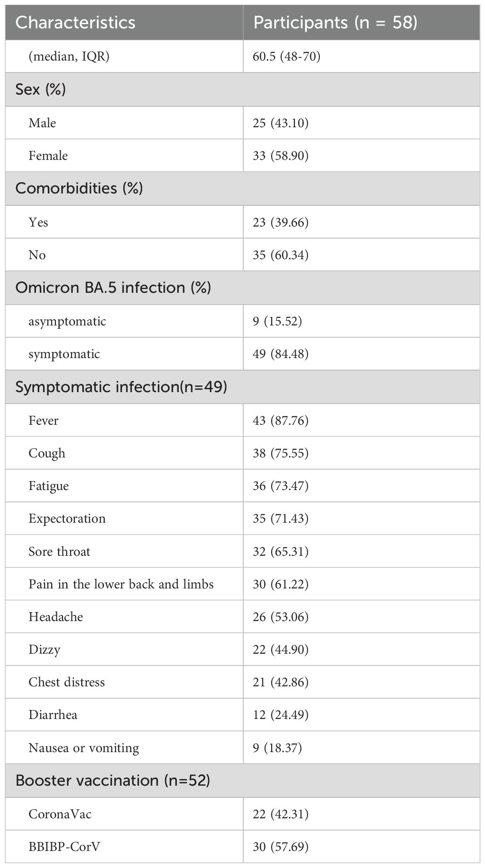Select the asymptomatic row label
This screenshot has width=485, height=868.
[67, 322]
